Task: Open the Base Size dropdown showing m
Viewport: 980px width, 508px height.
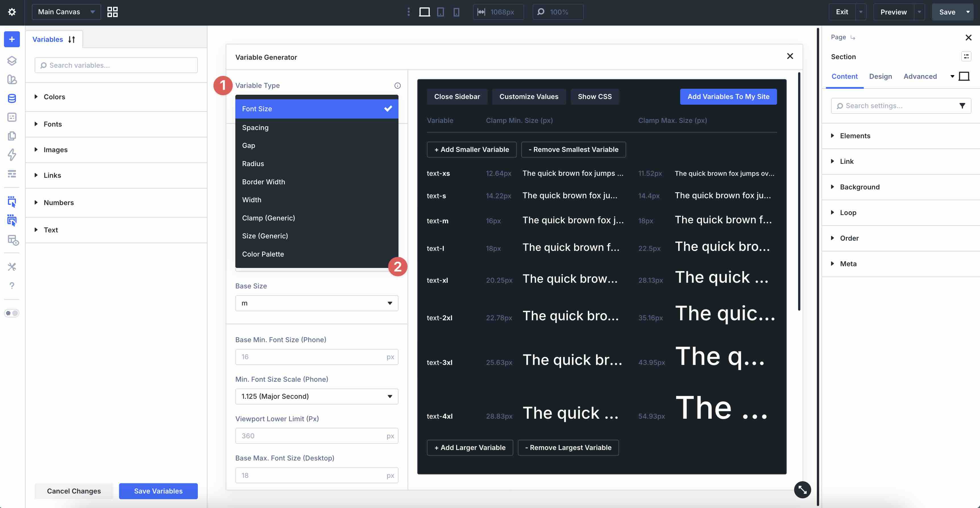Action: click(317, 303)
